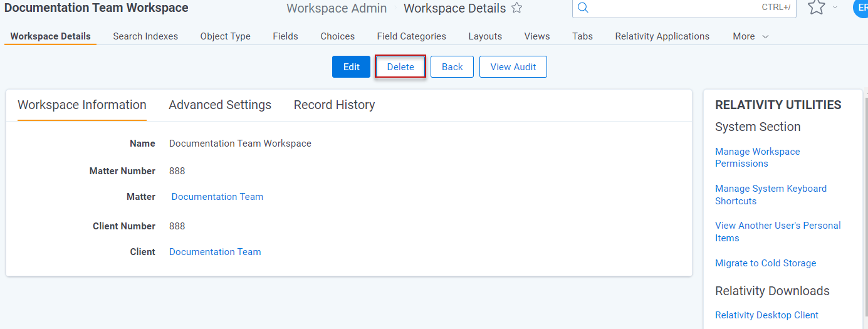This screenshot has width=868, height=329.
Task: Go to the Object Type tab
Action: (225, 36)
